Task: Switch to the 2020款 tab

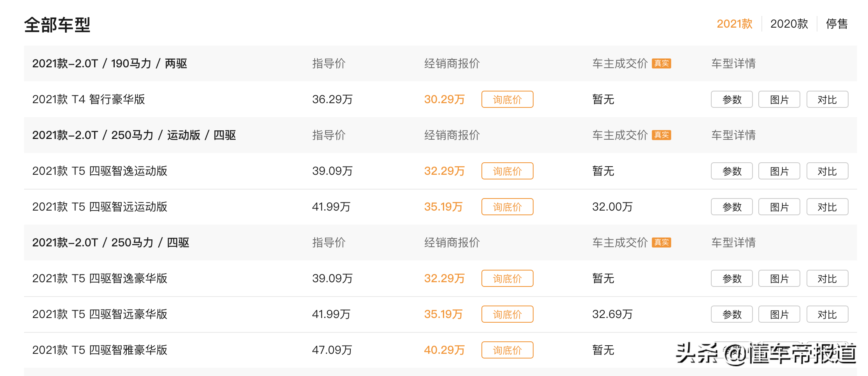Action: tap(789, 24)
